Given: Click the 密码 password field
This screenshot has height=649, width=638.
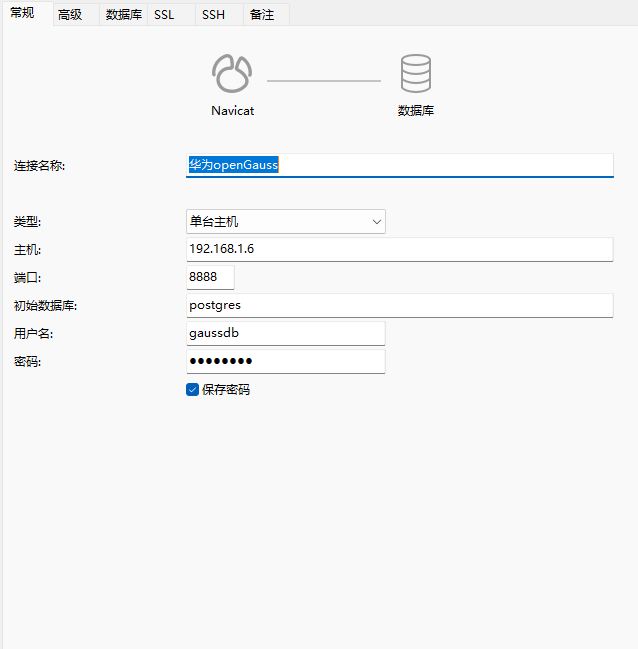Looking at the screenshot, I should pos(286,361).
